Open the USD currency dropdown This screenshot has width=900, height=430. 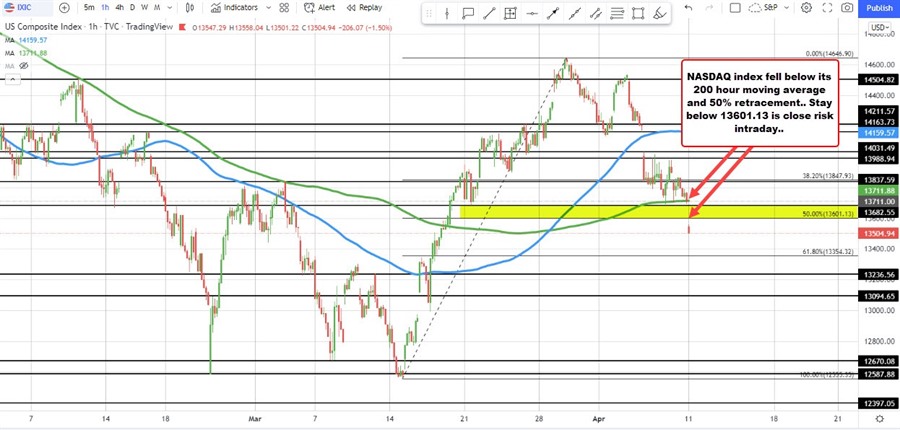point(879,27)
